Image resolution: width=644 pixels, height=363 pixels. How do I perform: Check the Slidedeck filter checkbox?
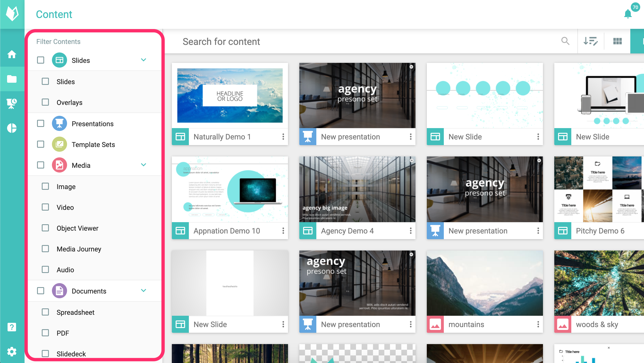tap(45, 354)
